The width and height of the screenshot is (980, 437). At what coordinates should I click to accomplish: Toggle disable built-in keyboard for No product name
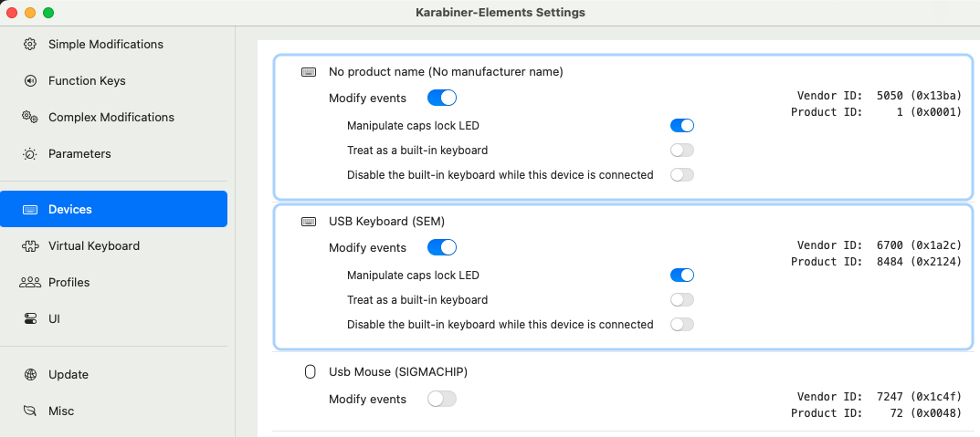point(682,175)
